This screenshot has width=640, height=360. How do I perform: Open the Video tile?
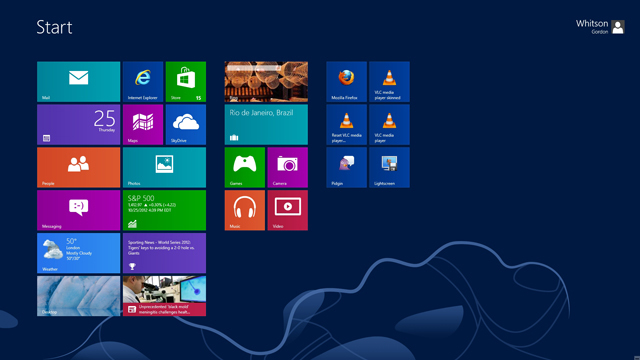click(x=287, y=210)
